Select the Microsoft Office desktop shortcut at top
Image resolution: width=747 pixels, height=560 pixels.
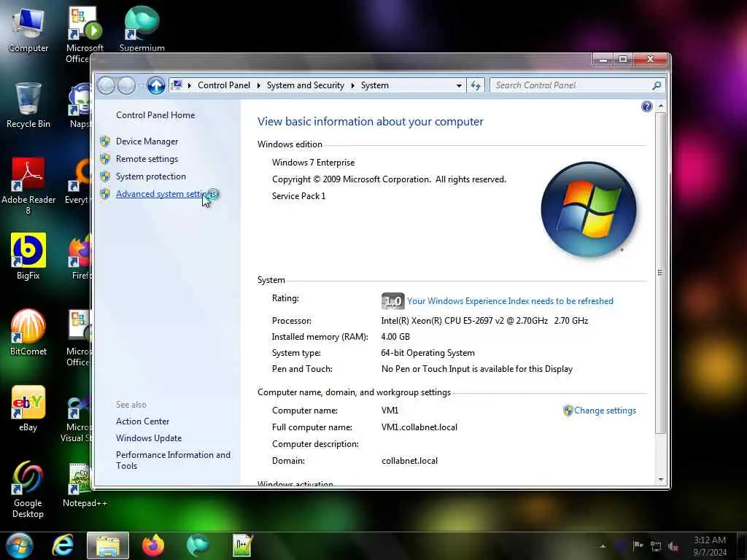[85, 34]
